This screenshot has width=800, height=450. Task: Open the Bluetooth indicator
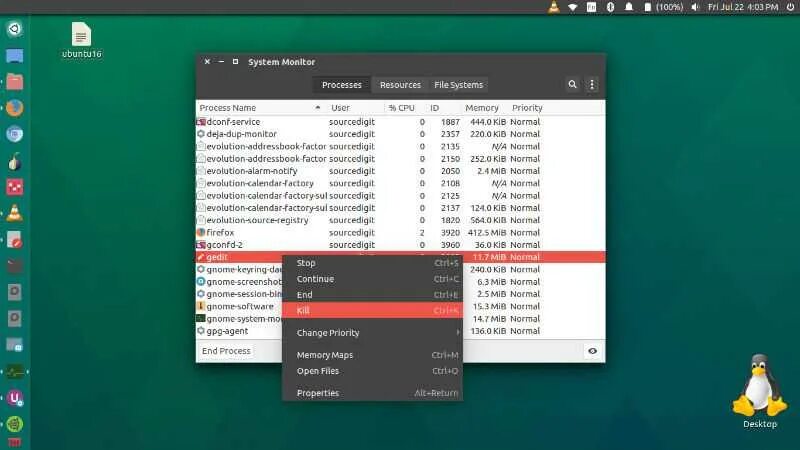610,7
